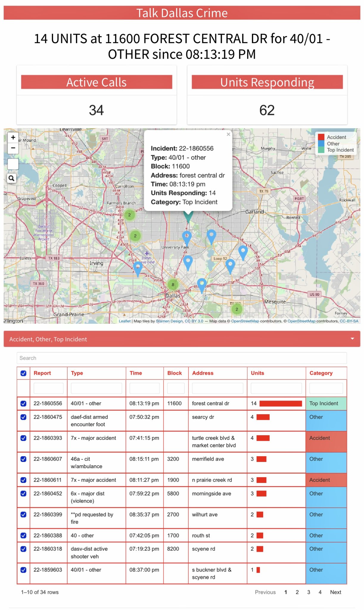The height and width of the screenshot is (610, 364).
Task: Click the Address column filter box
Action: (218, 388)
